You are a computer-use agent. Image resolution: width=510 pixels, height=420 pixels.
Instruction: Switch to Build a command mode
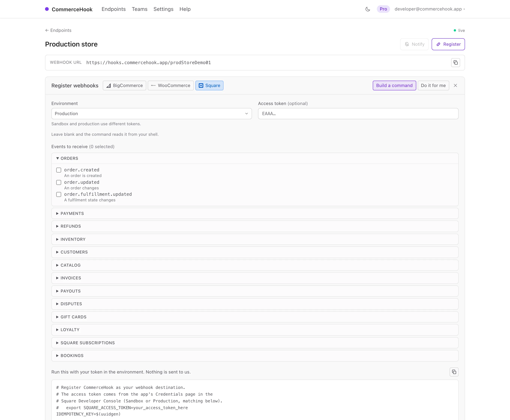pos(394,85)
